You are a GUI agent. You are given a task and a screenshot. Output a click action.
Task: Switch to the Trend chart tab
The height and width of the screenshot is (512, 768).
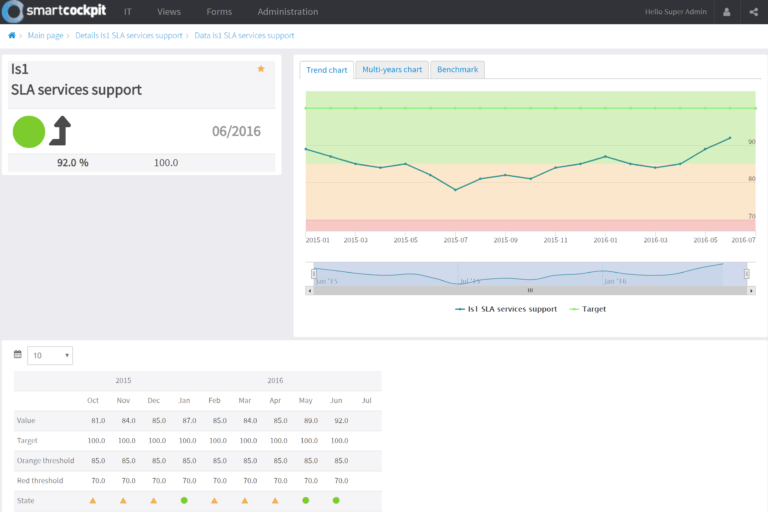327,70
